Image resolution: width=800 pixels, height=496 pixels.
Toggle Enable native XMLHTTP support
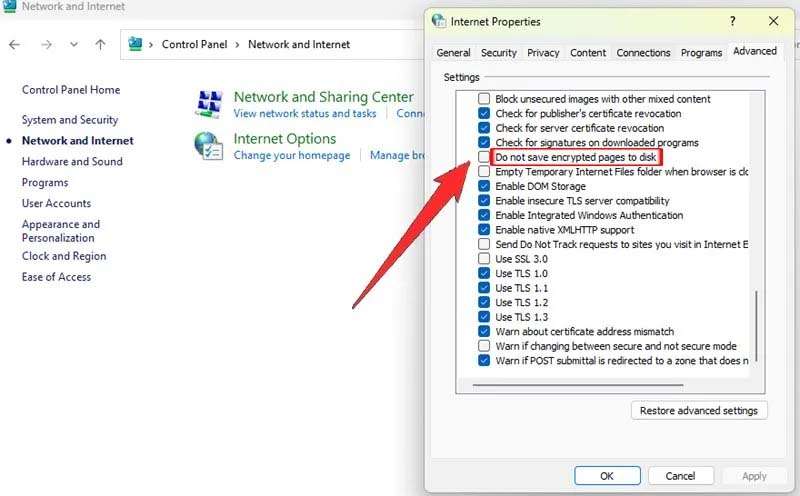tap(484, 230)
